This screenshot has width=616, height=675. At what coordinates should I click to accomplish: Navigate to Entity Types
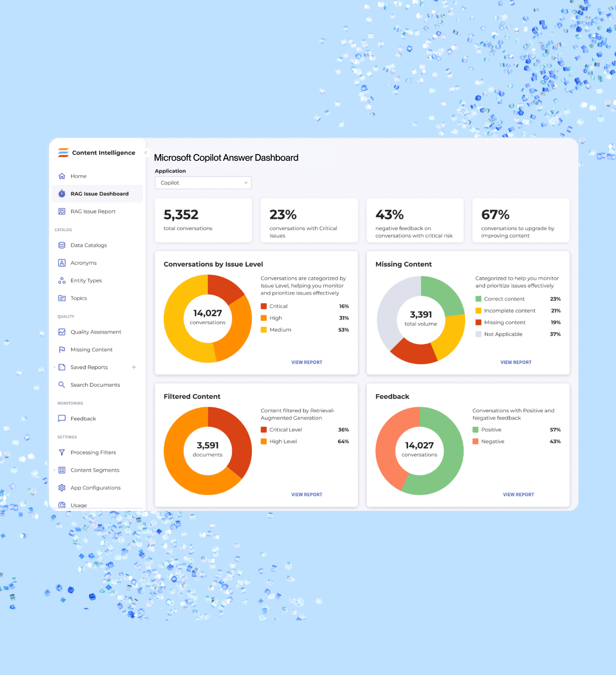[x=97, y=280]
